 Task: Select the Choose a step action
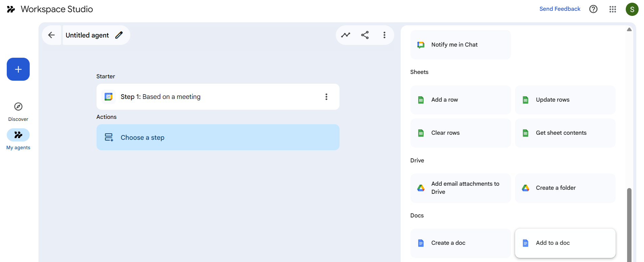[x=218, y=137]
